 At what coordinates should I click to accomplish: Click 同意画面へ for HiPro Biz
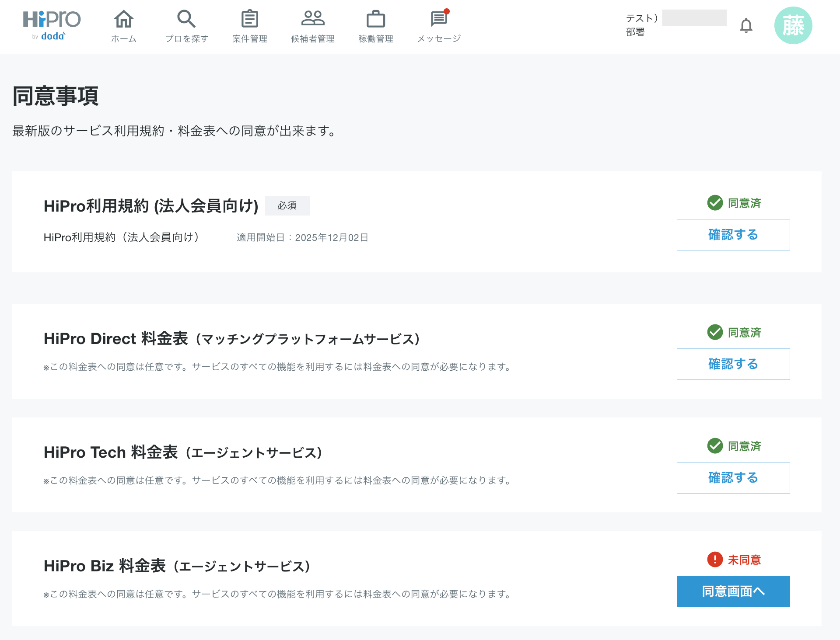click(x=733, y=591)
